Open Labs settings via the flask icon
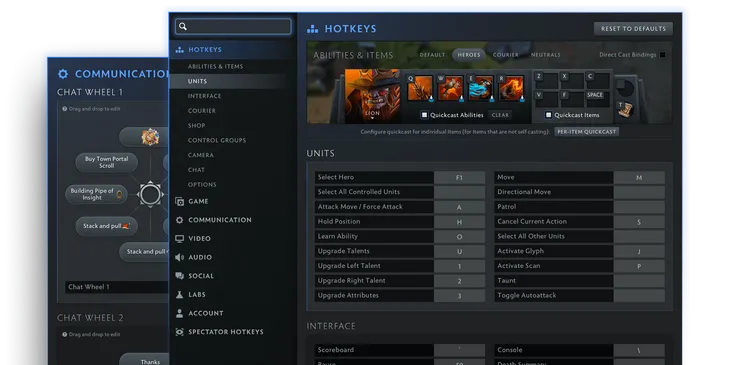Viewport: 730px width, 365px height. pos(180,295)
